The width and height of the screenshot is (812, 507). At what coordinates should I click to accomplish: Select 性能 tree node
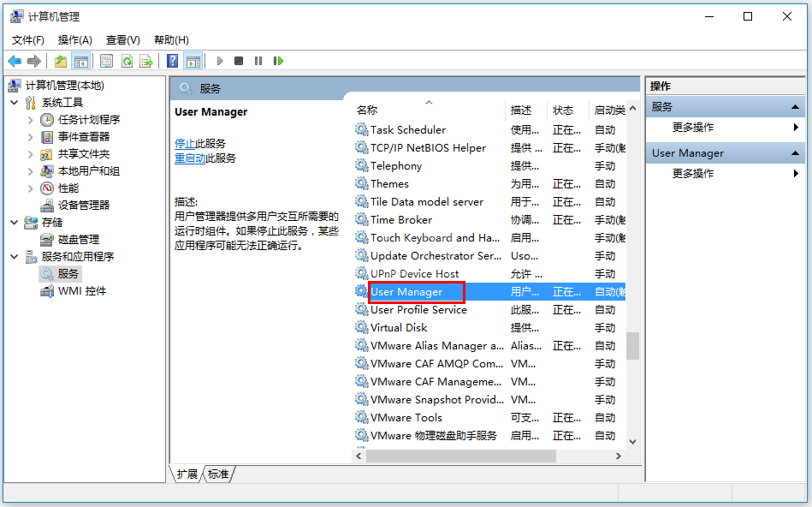pyautogui.click(x=68, y=188)
